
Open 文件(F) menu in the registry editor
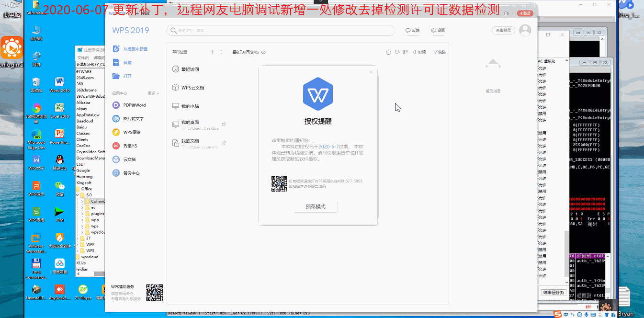[x=83, y=57]
